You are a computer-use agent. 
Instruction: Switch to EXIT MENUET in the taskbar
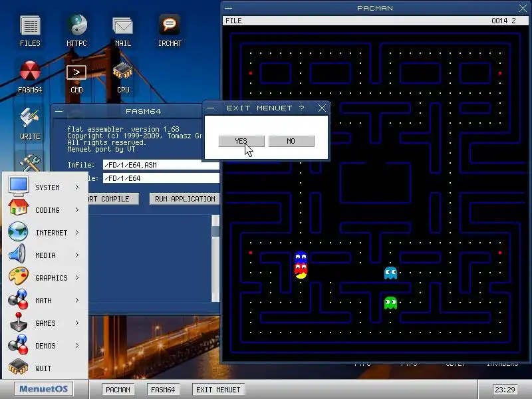pyautogui.click(x=218, y=390)
